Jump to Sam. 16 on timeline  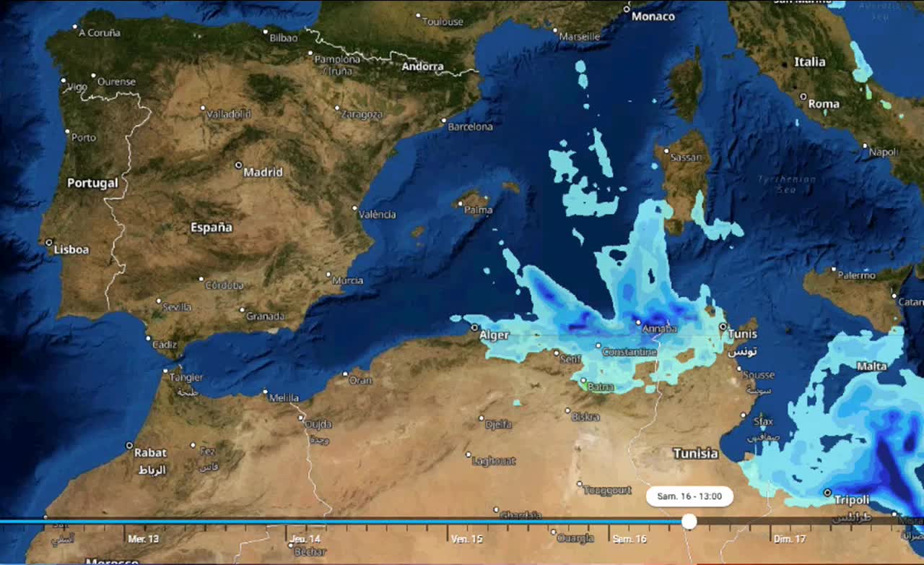[629, 539]
